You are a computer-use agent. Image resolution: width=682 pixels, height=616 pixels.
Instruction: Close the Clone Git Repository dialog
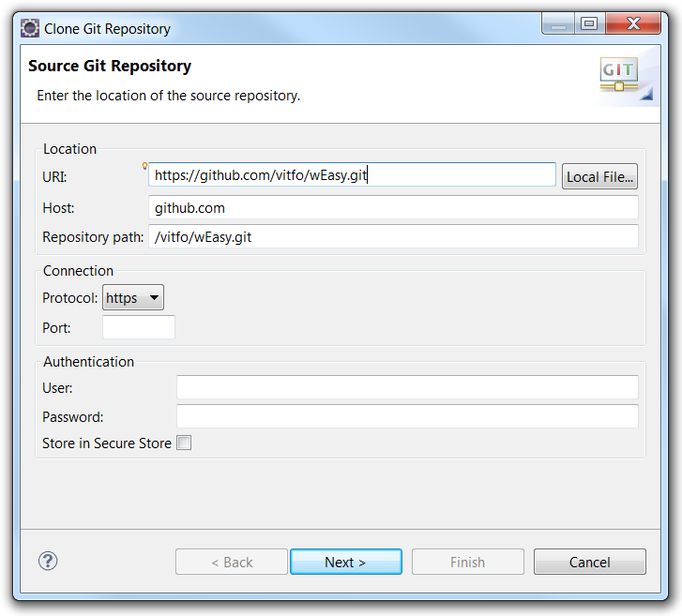(633, 23)
